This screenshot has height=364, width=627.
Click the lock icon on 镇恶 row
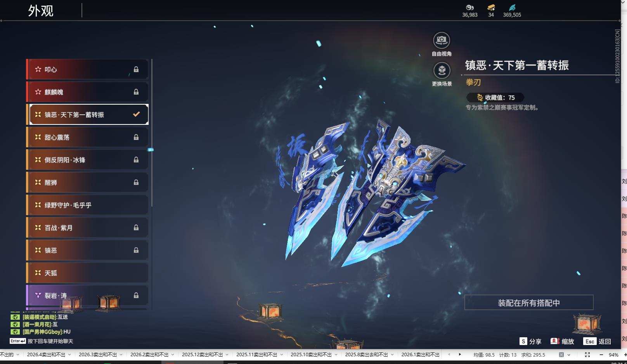tap(136, 250)
